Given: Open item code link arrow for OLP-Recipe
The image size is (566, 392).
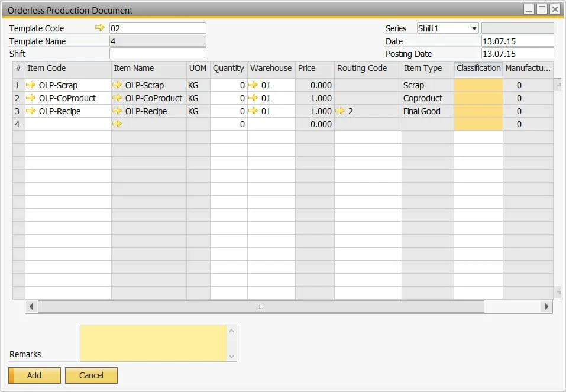Looking at the screenshot, I should [31, 111].
